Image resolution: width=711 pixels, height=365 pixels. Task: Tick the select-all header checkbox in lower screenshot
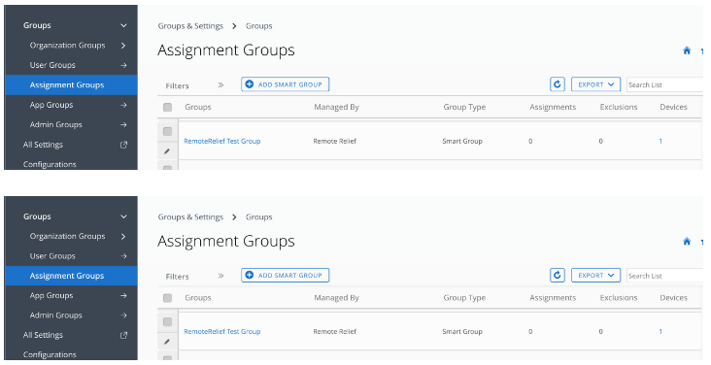(167, 298)
